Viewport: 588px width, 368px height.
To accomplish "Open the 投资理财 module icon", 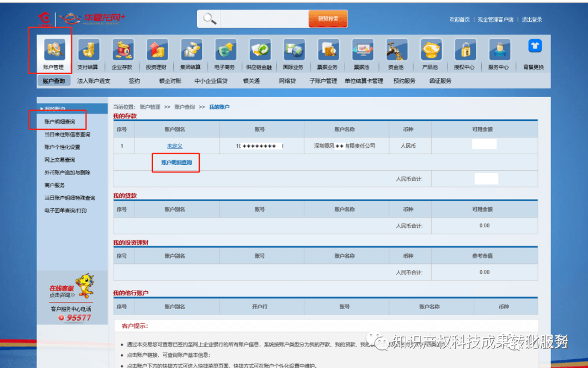I will [x=157, y=53].
